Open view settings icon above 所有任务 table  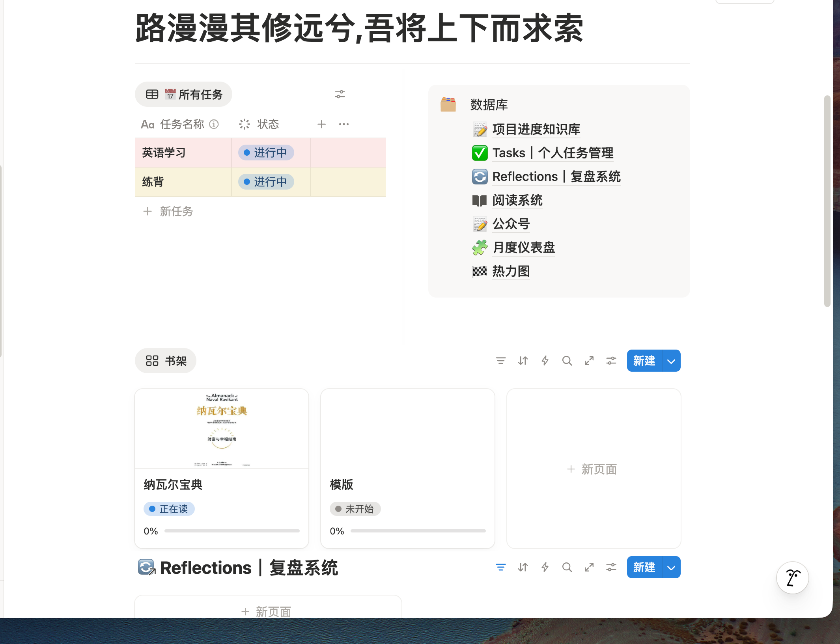pos(340,94)
